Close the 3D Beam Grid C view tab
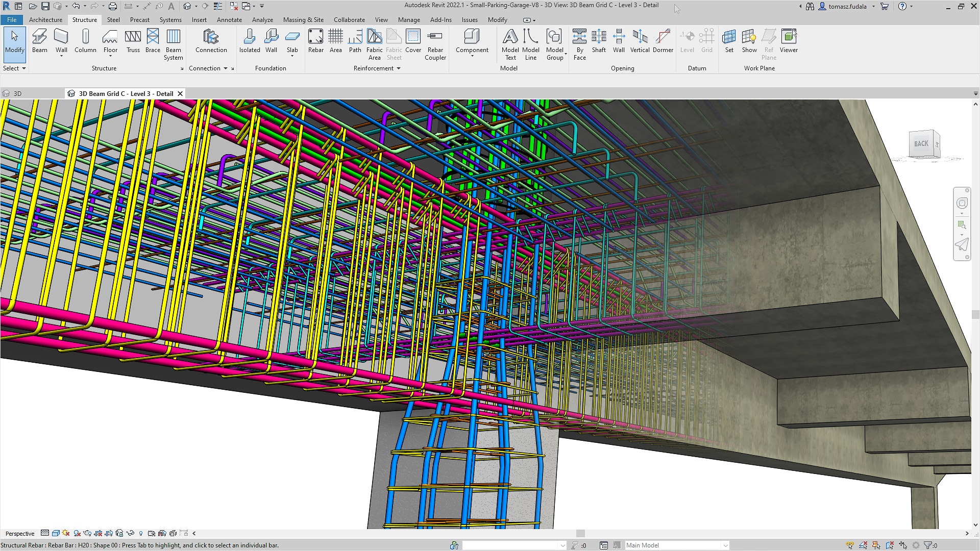This screenshot has width=980, height=551. coord(180,94)
